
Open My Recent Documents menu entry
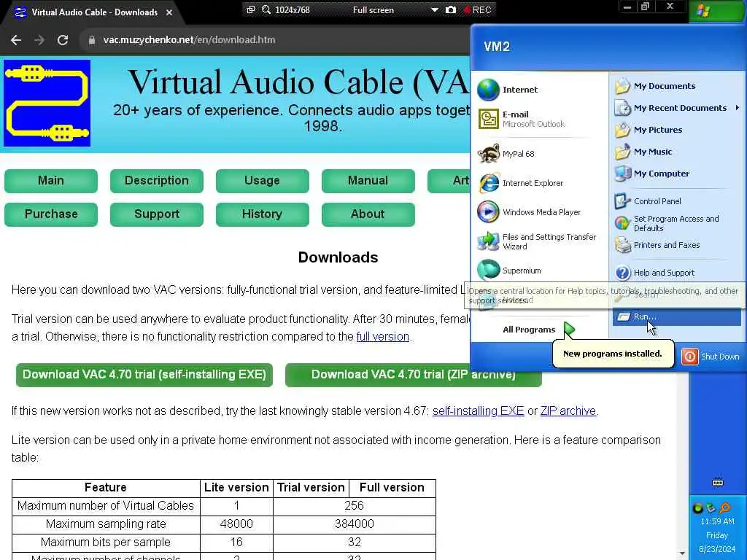coord(676,108)
